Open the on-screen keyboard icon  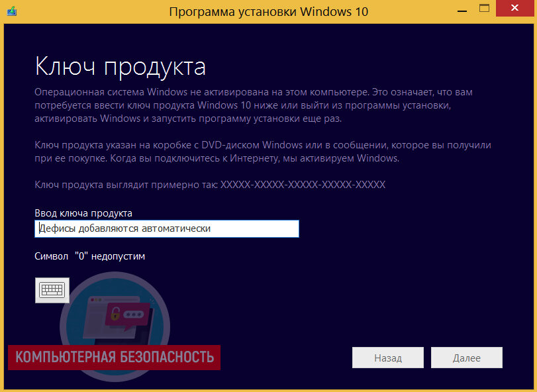(x=52, y=290)
